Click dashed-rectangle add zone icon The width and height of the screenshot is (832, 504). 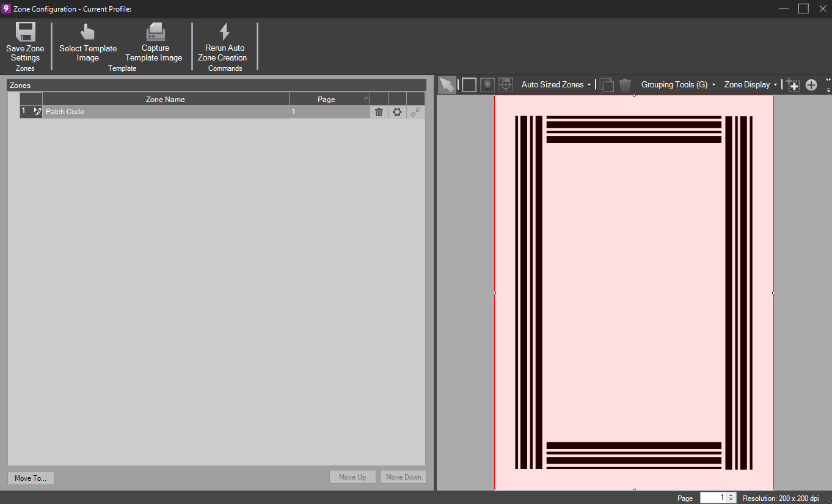click(x=793, y=85)
